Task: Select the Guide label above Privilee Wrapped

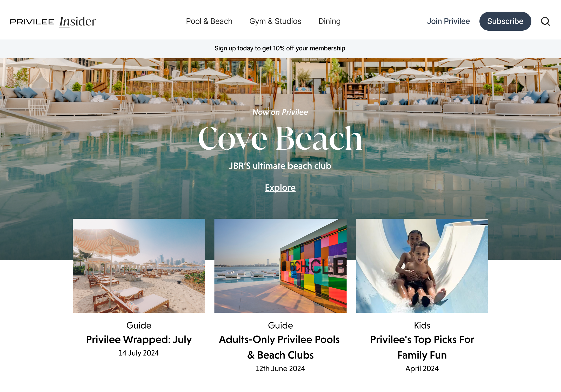Action: pos(139,325)
